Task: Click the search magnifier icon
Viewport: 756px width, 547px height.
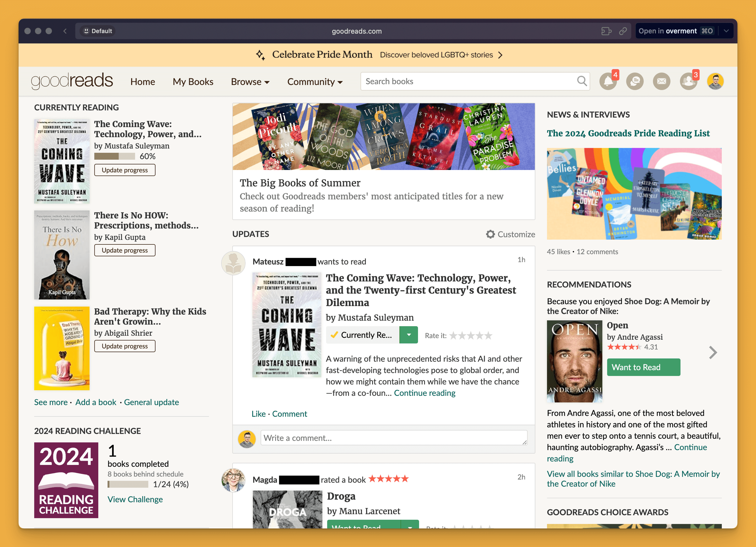Action: click(582, 81)
